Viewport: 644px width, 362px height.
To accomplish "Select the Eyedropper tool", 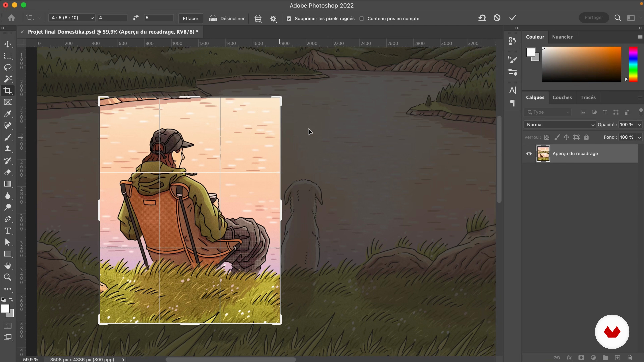I will (x=8, y=114).
